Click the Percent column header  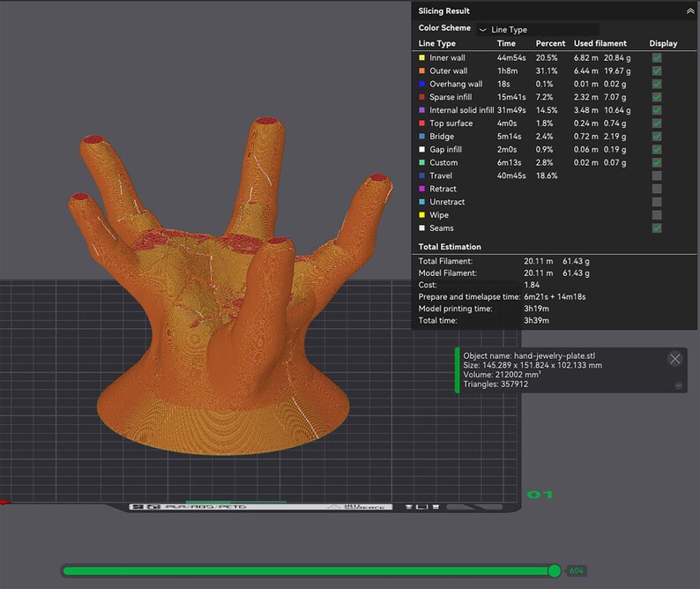pos(550,43)
